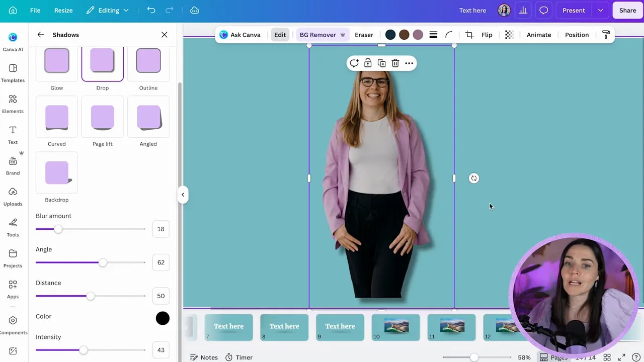Open Projects in sidebar
Image resolution: width=644 pixels, height=362 pixels.
(13, 258)
